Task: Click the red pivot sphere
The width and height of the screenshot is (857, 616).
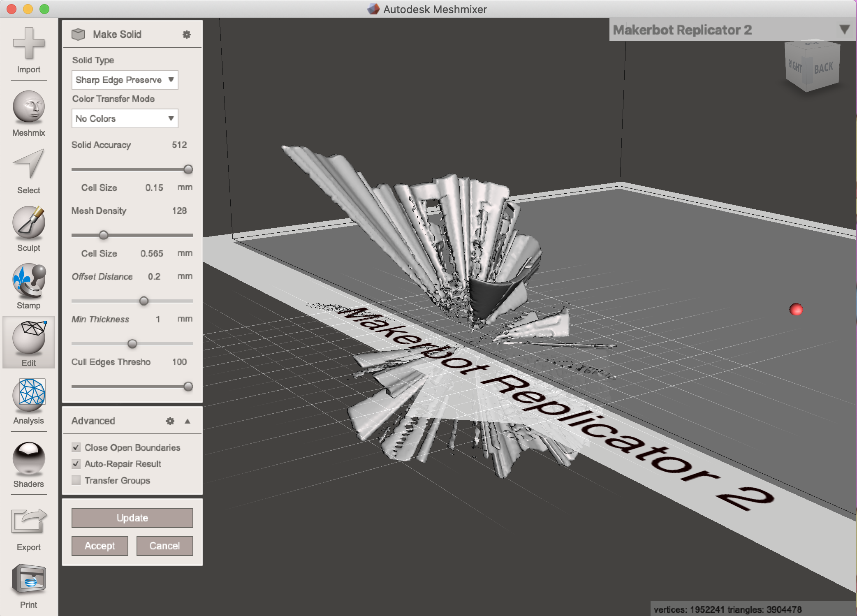Action: click(x=796, y=310)
